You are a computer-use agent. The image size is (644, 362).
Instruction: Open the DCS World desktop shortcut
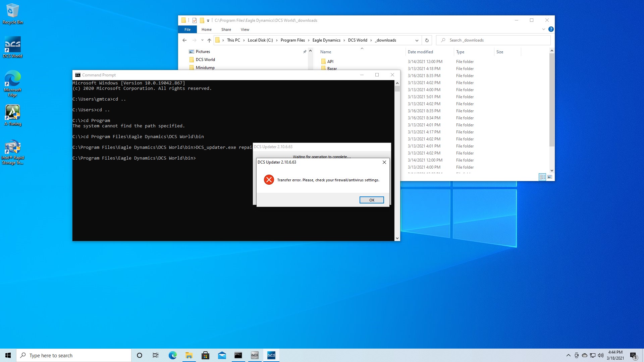(12, 47)
